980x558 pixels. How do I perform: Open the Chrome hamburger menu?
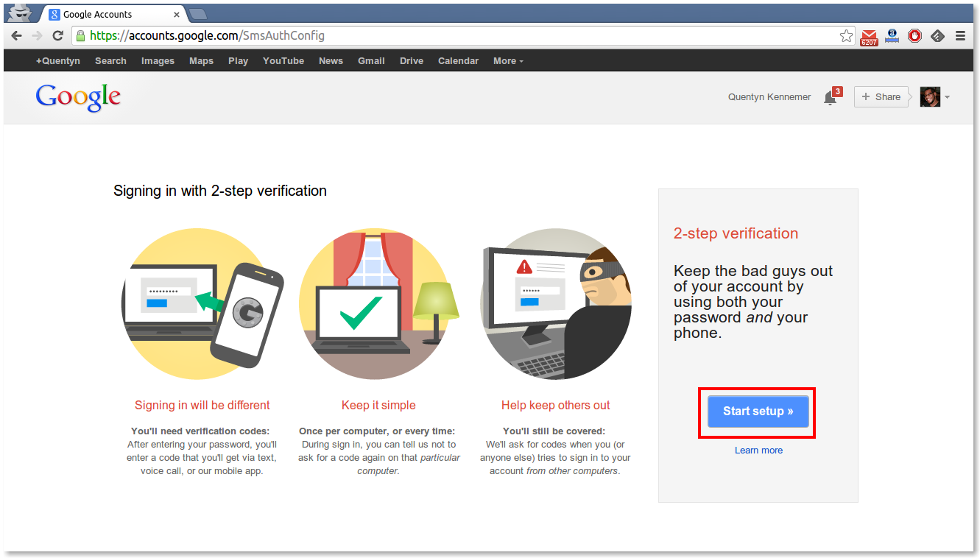click(960, 35)
